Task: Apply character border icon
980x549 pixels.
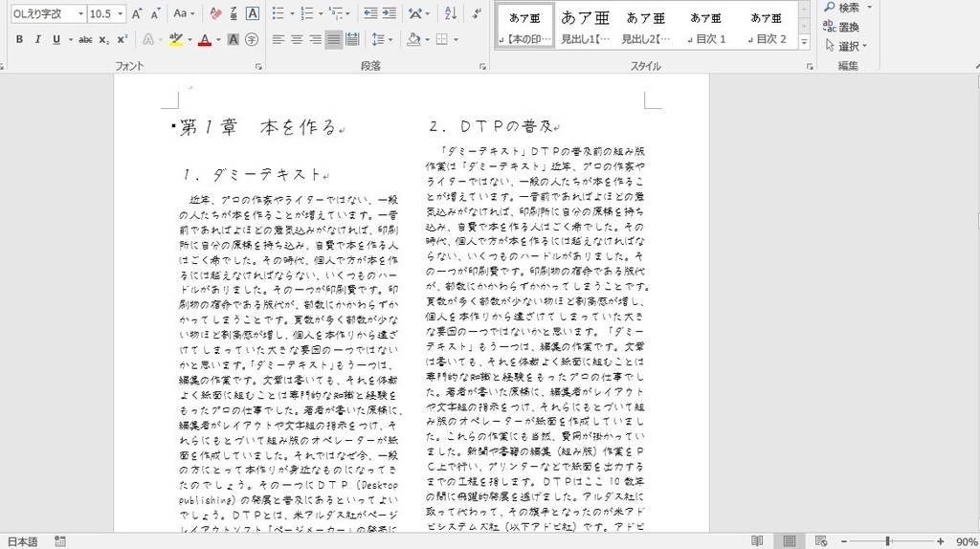Action: tap(253, 13)
